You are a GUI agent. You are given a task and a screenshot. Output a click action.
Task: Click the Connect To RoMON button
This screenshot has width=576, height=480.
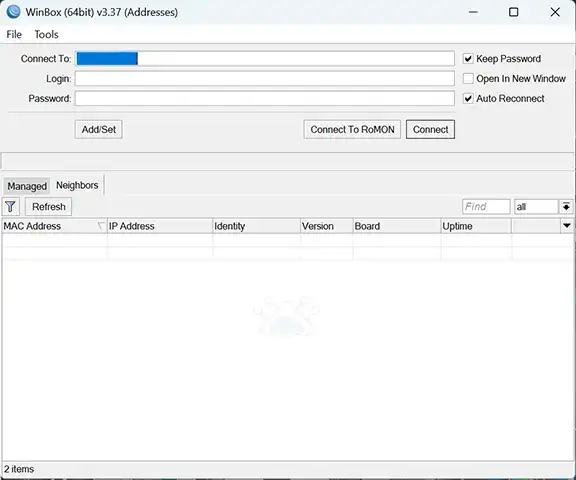352,129
